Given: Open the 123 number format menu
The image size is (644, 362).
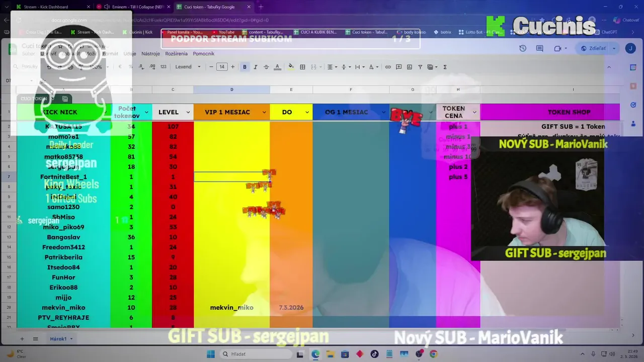Looking at the screenshot, I should point(163,67).
